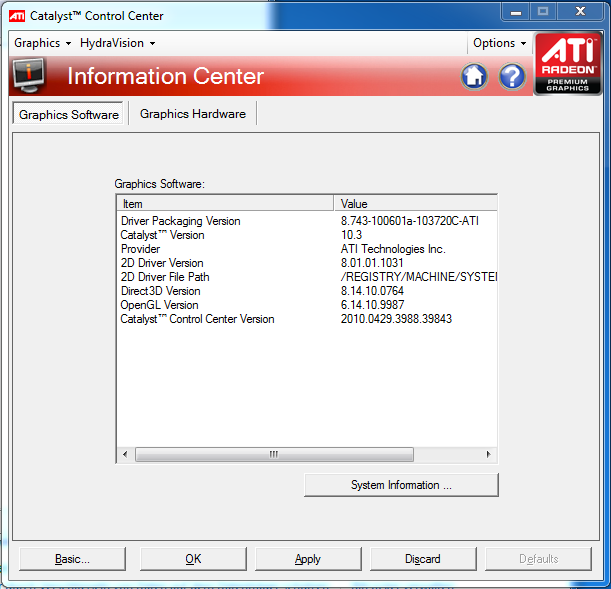
Task: Select the 2D Driver Version row
Action: point(307,263)
